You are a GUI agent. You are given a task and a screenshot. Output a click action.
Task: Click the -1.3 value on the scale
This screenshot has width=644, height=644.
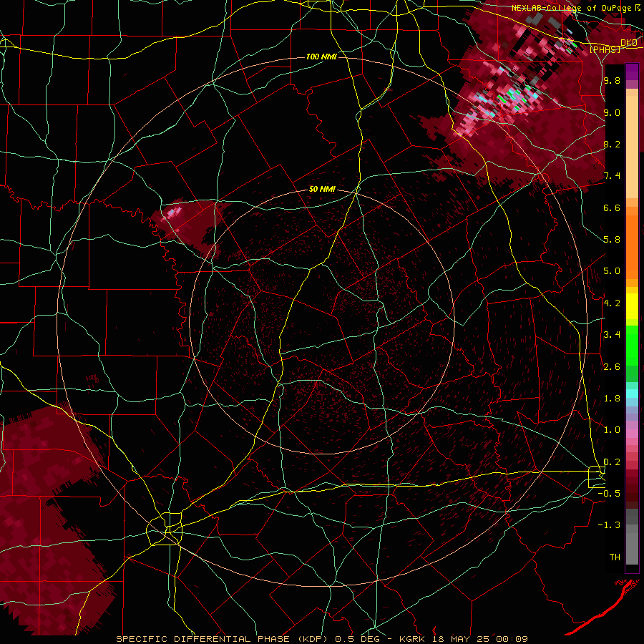pos(609,525)
